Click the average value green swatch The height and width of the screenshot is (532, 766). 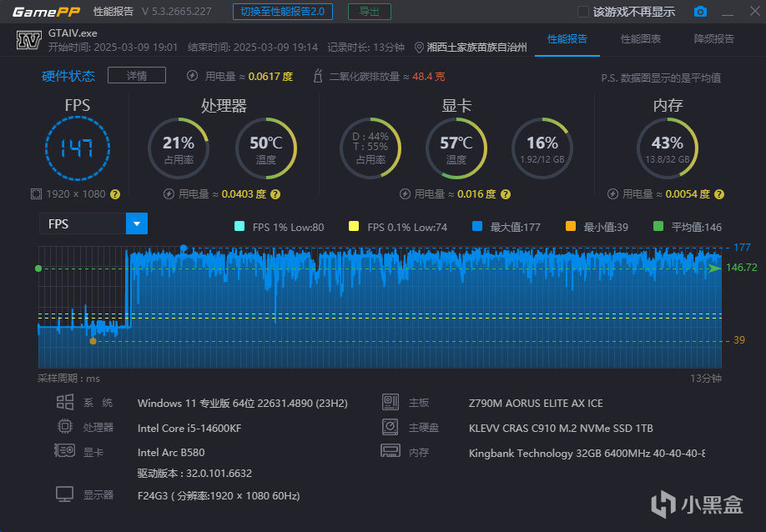[x=658, y=226]
